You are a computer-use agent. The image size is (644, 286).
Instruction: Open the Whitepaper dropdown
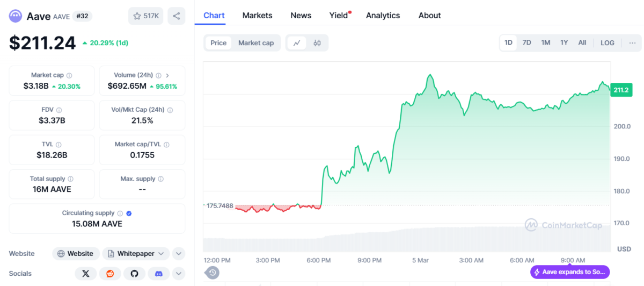tap(136, 253)
